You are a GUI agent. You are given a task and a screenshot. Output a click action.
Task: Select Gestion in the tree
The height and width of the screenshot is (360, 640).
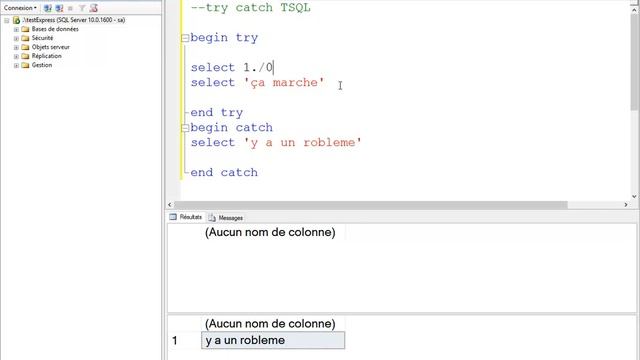click(x=42, y=65)
